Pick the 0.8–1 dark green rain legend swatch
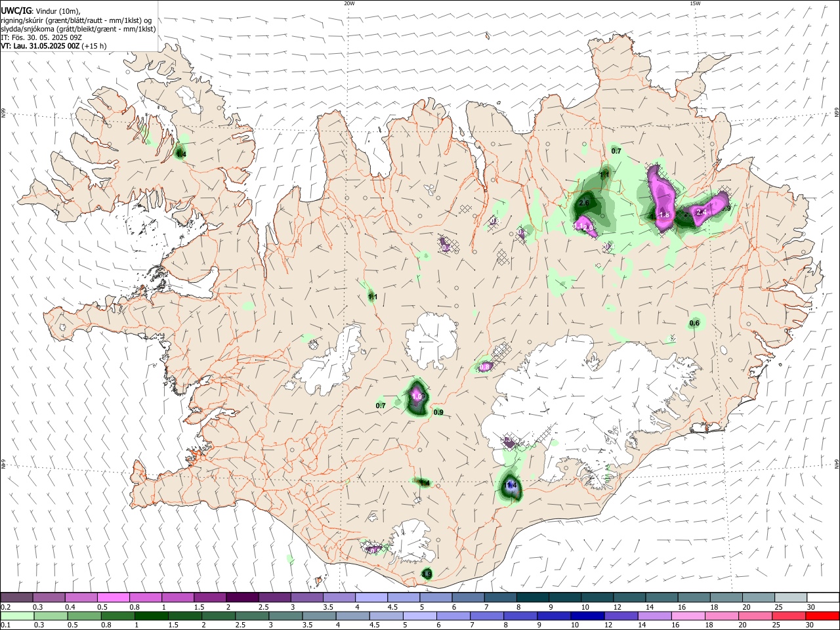Screen dimensions: 840x630 click(119, 616)
